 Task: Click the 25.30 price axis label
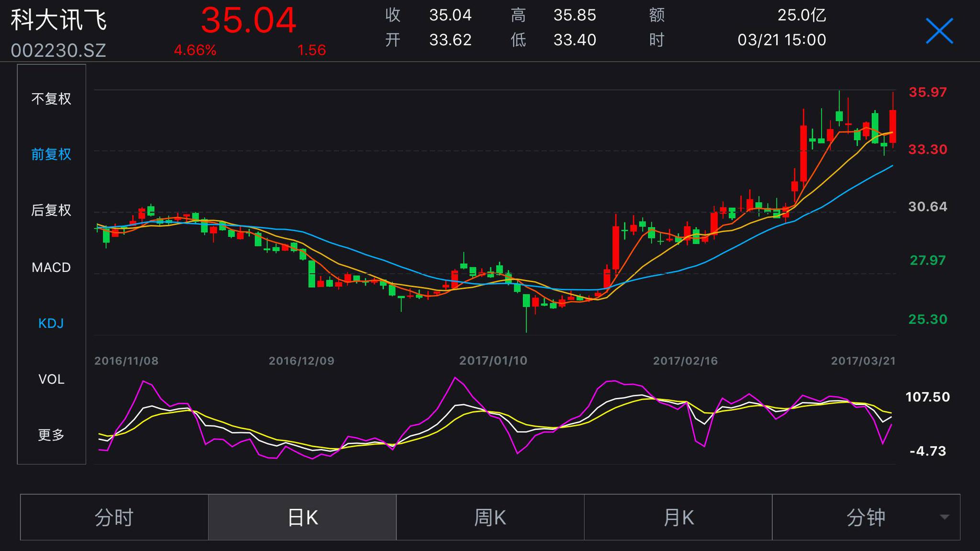(927, 319)
